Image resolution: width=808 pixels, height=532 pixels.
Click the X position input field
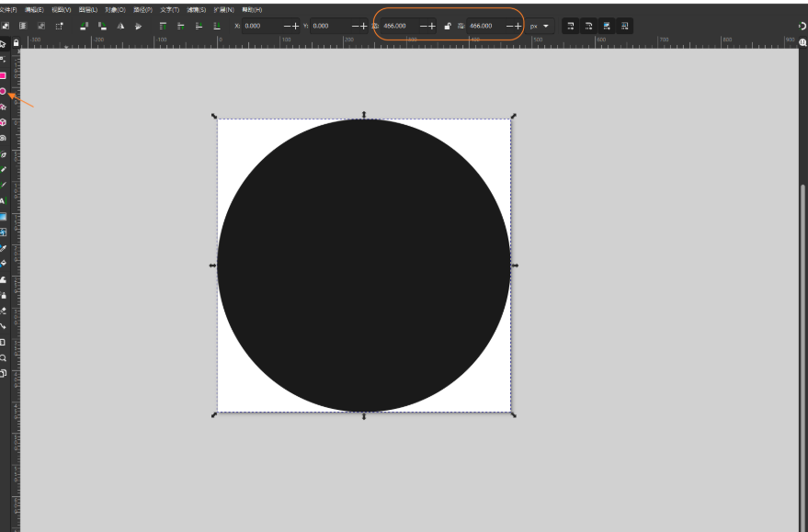coord(262,26)
